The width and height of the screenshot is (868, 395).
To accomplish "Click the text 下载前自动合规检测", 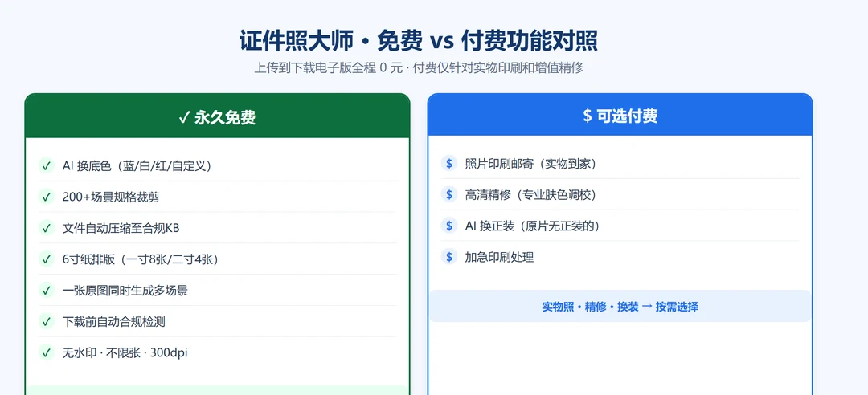I will point(113,321).
